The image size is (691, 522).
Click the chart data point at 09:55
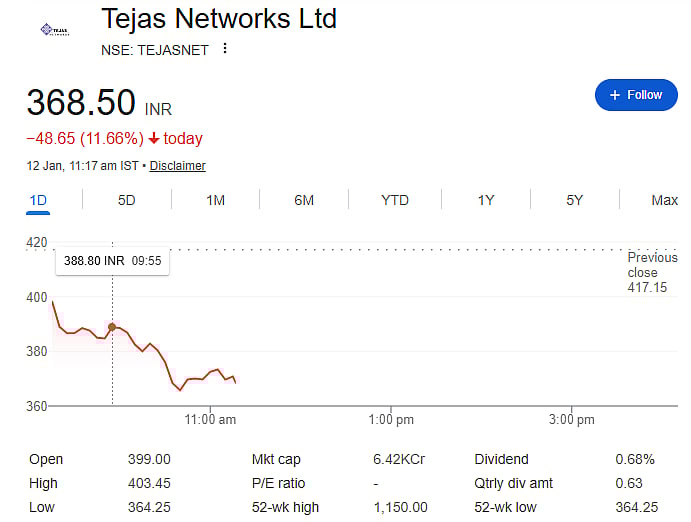click(112, 327)
